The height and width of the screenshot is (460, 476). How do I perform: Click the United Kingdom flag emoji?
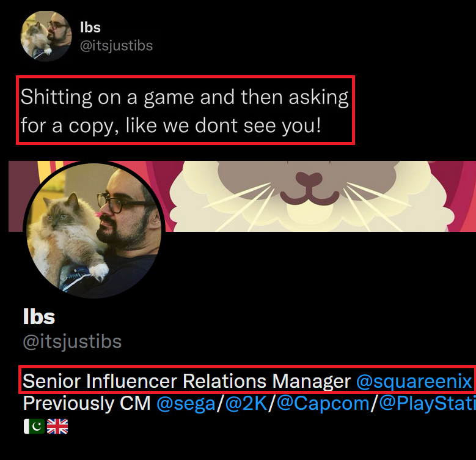(x=57, y=426)
